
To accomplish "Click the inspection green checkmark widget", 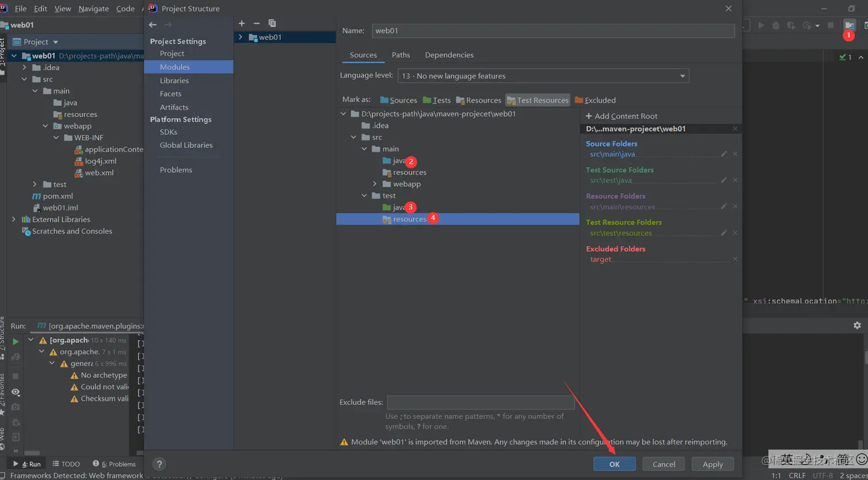I will [845, 57].
